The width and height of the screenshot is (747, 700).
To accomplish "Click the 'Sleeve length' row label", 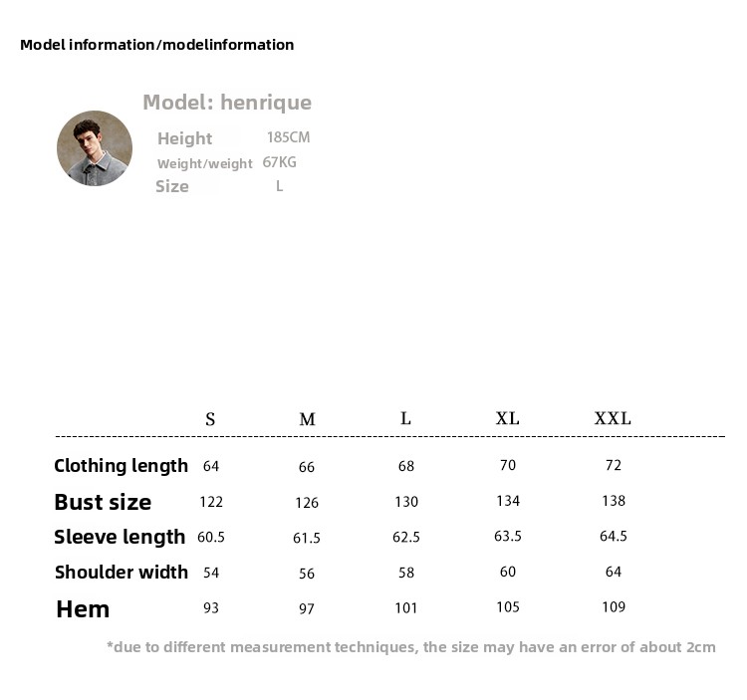I will [120, 537].
